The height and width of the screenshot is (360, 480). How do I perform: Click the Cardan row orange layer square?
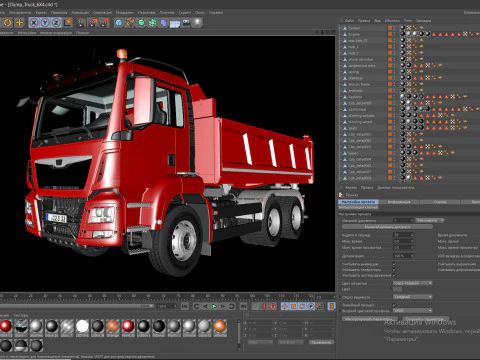[x=390, y=28]
